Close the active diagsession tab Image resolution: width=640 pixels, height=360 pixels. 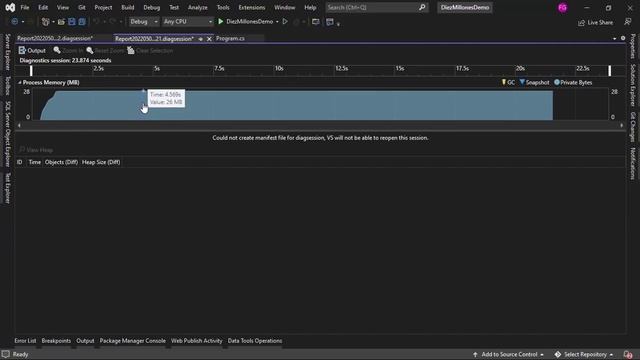coord(209,39)
